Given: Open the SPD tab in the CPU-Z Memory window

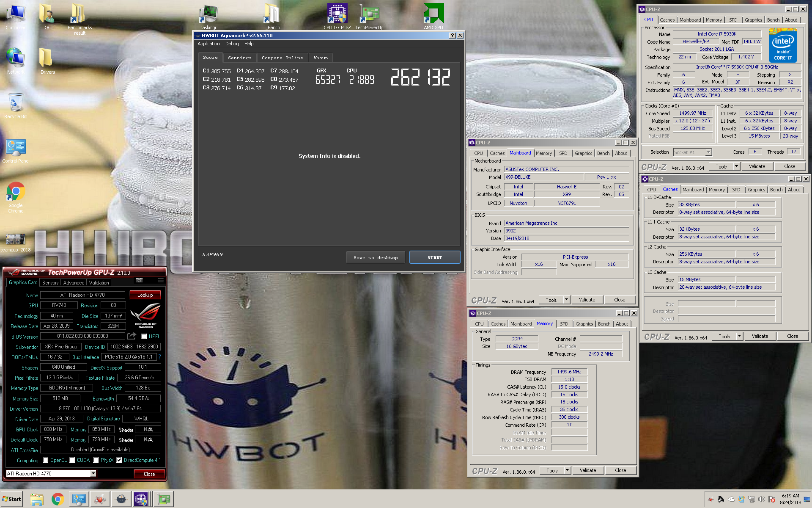Looking at the screenshot, I should 564,324.
